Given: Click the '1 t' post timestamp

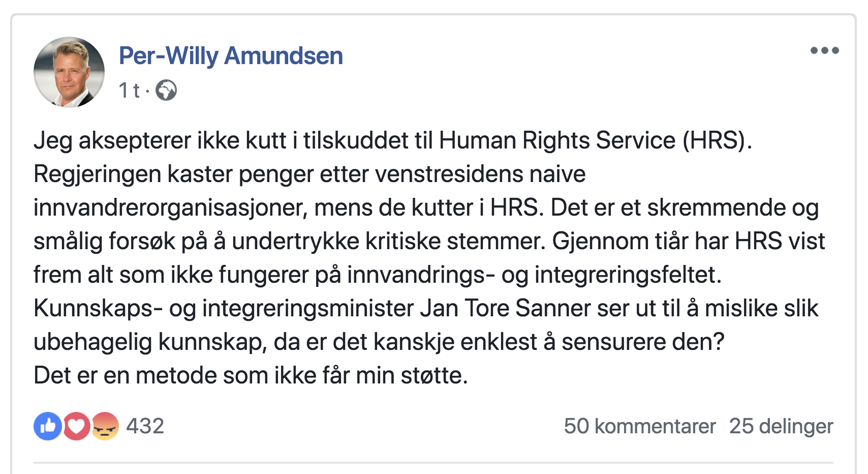Looking at the screenshot, I should tap(129, 91).
